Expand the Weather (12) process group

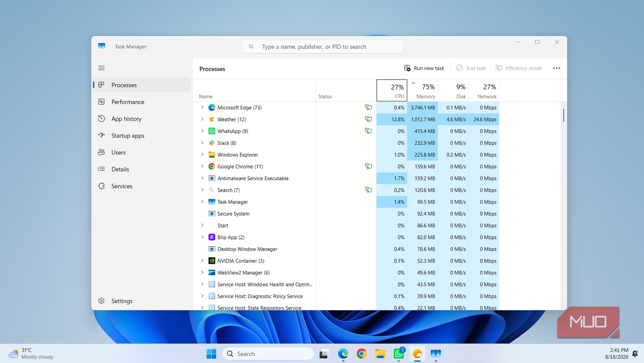click(x=202, y=119)
